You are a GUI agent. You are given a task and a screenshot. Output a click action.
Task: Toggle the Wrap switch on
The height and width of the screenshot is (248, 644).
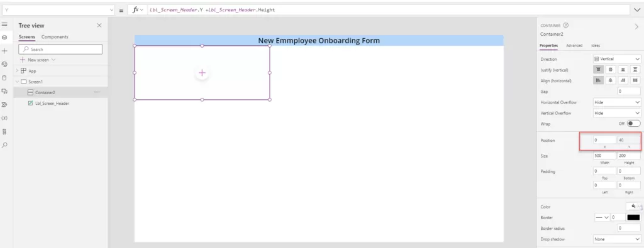[x=633, y=124]
